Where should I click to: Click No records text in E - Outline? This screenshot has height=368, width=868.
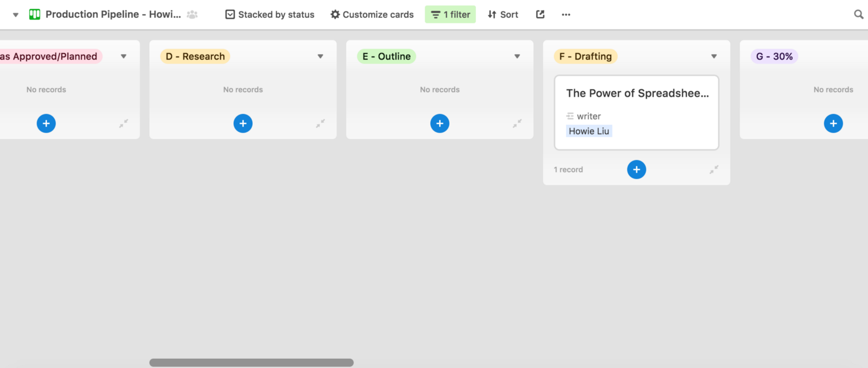point(440,89)
